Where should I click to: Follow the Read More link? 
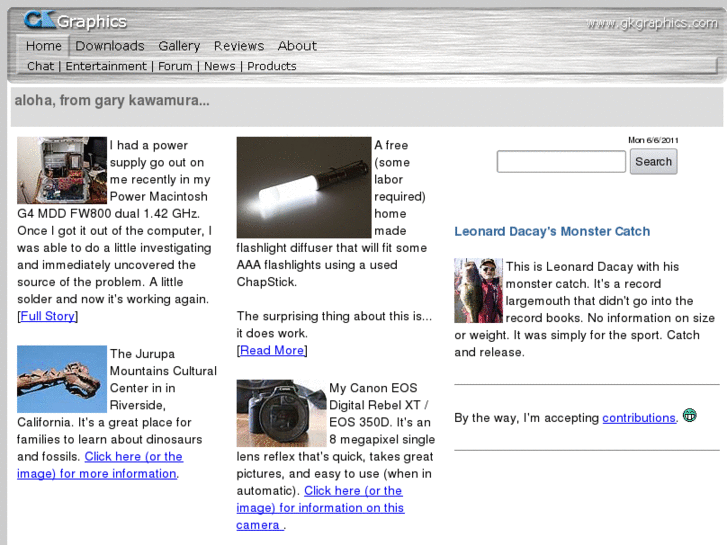272,351
